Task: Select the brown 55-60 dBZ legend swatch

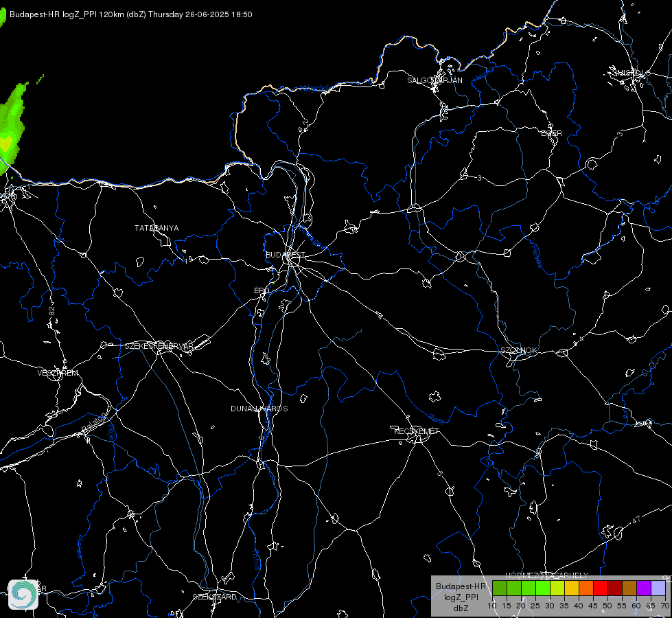Action: (x=629, y=588)
